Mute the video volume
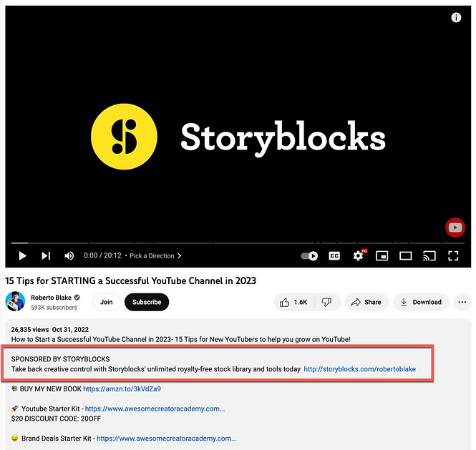 (69, 256)
